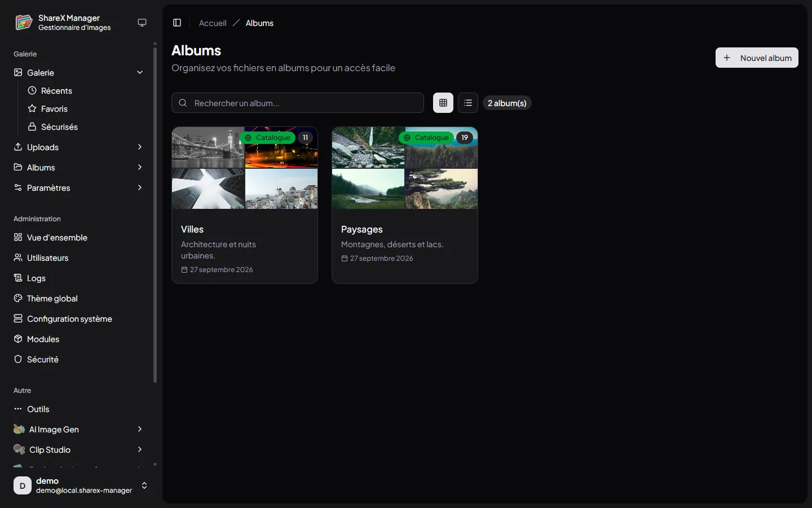Collapse the Galerie section chevron
The image size is (812, 508).
140,73
